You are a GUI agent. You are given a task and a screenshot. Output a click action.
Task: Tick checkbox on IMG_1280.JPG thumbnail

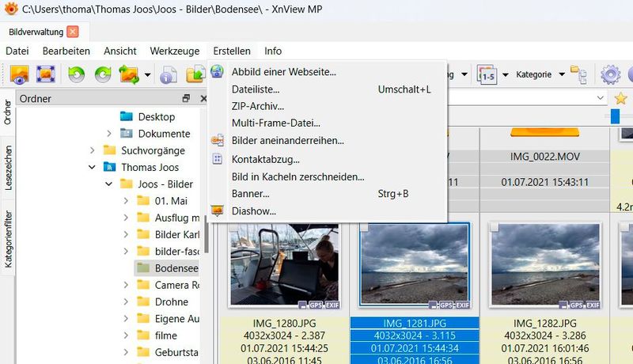(x=233, y=228)
